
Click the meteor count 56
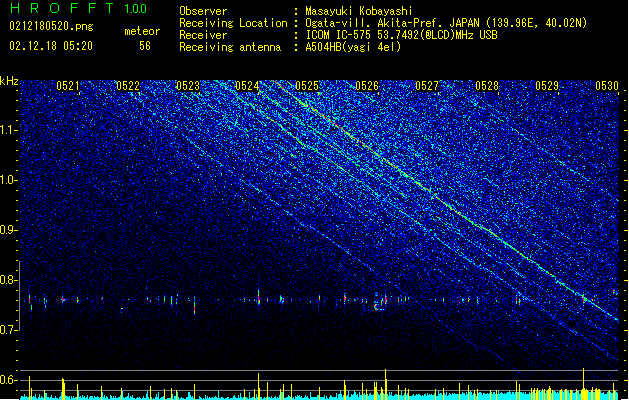145,46
